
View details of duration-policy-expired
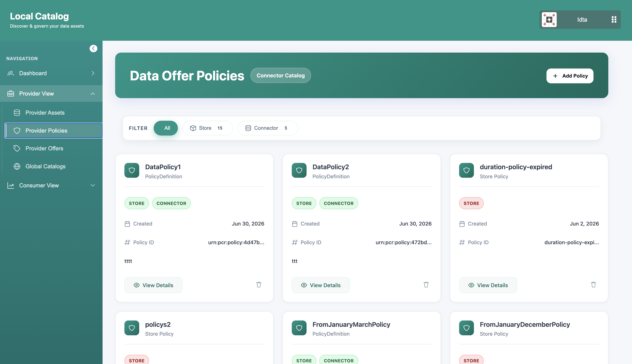point(488,285)
